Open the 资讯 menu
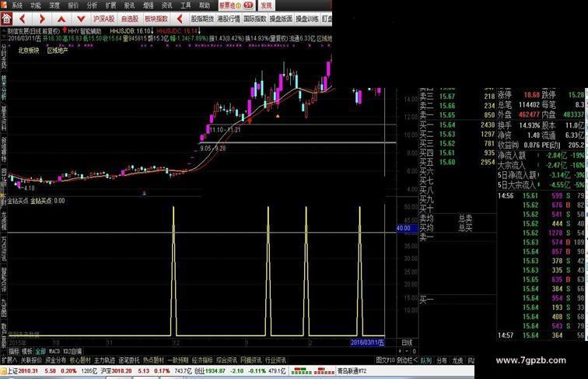The width and height of the screenshot is (588, 379). point(166,5)
